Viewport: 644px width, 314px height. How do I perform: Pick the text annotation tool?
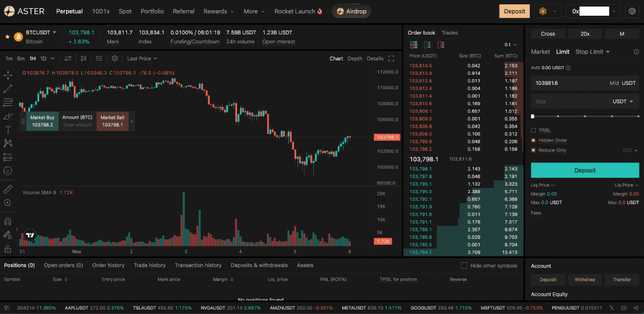click(8, 130)
